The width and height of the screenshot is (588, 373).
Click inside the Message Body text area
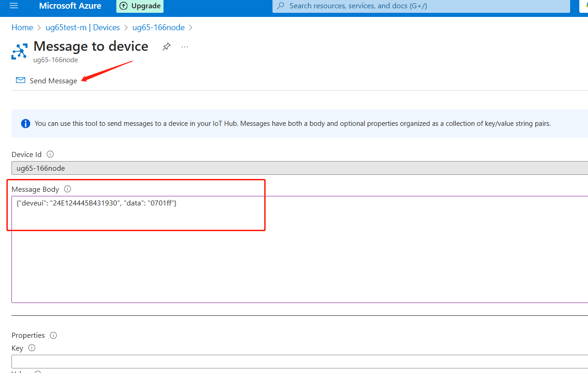pyautogui.click(x=299, y=249)
